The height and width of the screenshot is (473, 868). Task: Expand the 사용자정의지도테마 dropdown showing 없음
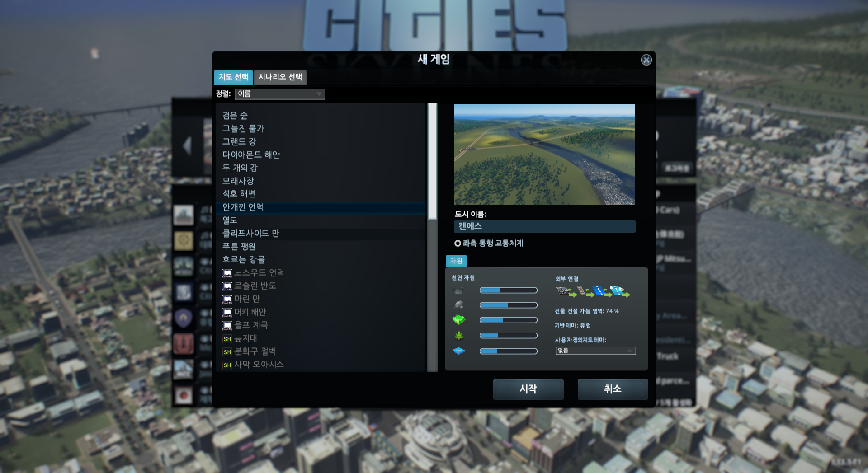595,351
